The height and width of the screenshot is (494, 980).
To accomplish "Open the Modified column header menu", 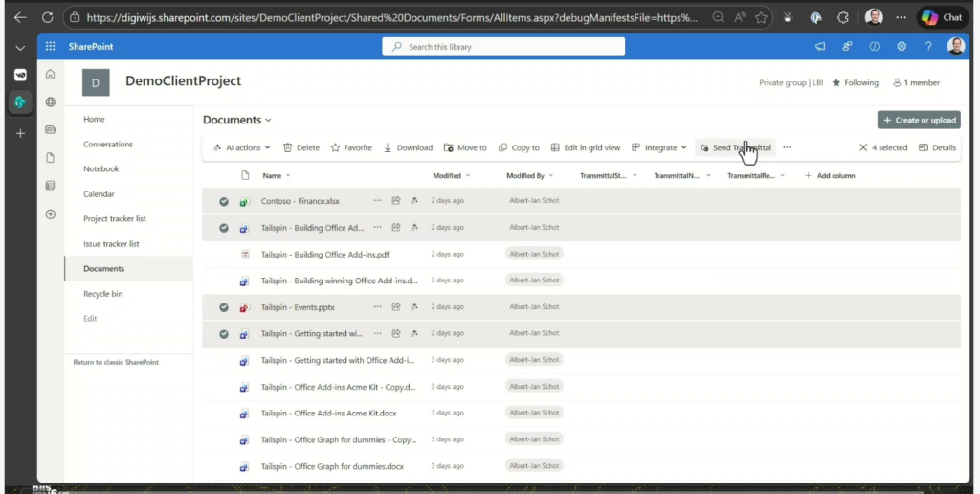I will pos(452,176).
